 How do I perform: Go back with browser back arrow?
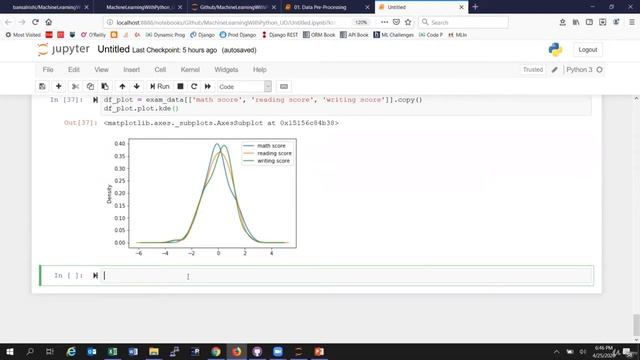coord(8,22)
